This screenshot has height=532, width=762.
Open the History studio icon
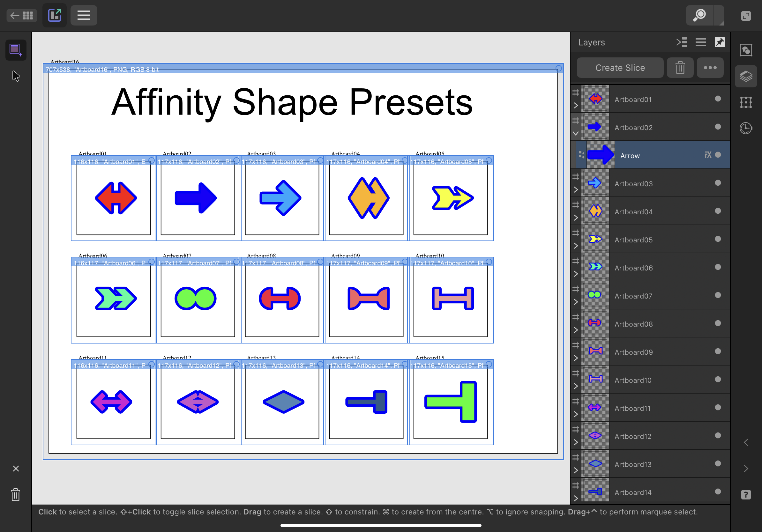(x=746, y=128)
